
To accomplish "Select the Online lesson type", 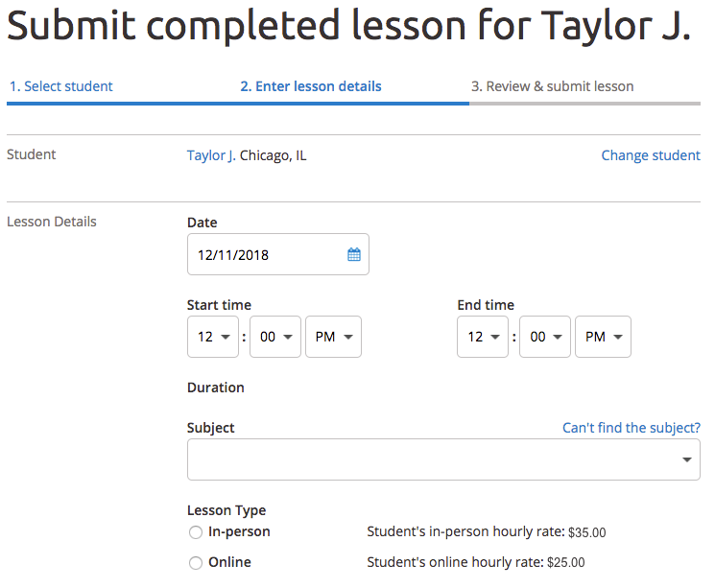I will [x=196, y=563].
